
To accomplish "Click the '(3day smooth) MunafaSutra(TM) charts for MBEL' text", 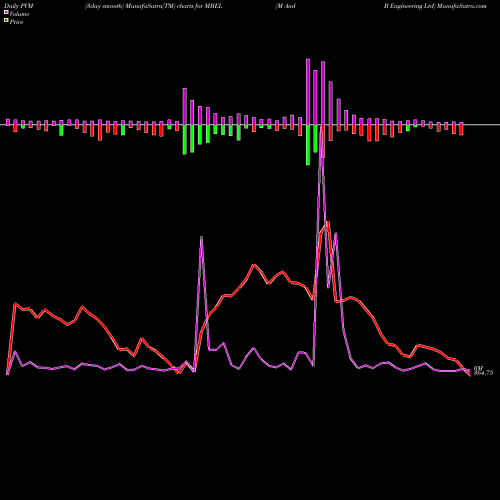I will point(153,6).
